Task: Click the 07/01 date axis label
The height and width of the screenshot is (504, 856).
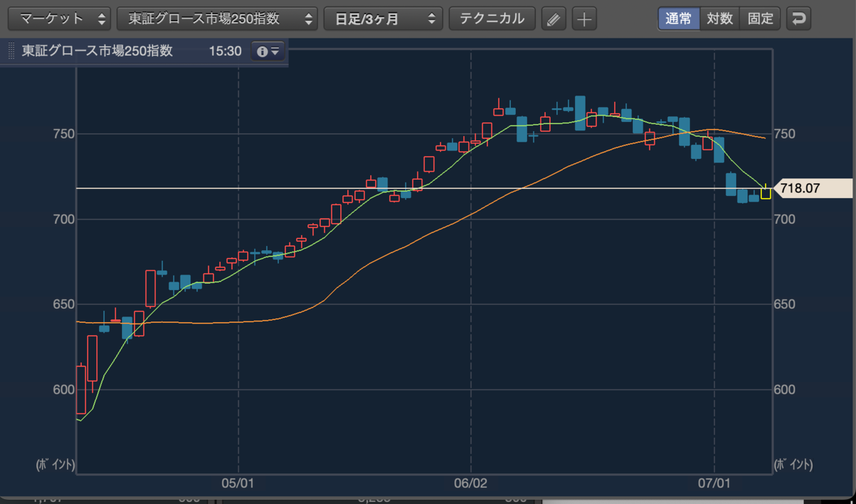Action: click(714, 483)
